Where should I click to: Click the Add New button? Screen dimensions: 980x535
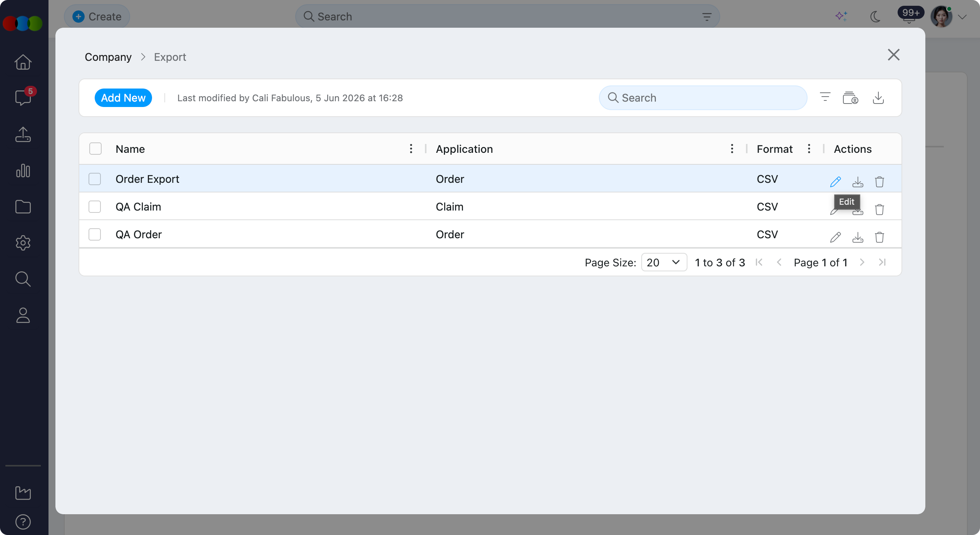click(123, 98)
